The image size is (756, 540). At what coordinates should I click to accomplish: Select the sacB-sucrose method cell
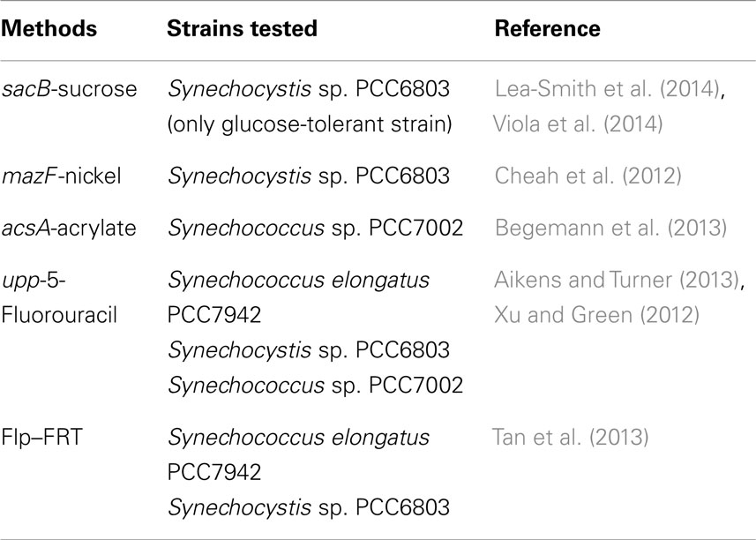click(69, 89)
